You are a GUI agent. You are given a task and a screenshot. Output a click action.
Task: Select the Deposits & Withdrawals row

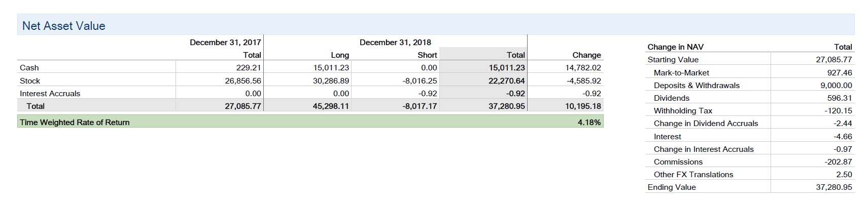(x=750, y=86)
